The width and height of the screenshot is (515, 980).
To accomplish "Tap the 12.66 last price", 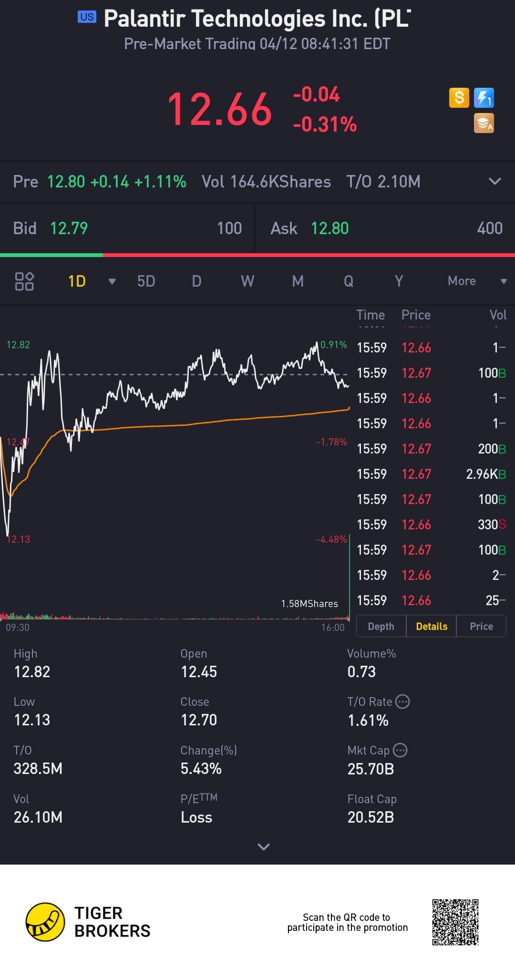I will coord(219,110).
